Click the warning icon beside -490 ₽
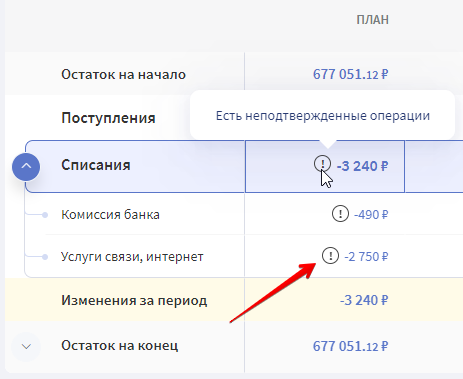Viewport: 463px width, 379px height. [340, 214]
